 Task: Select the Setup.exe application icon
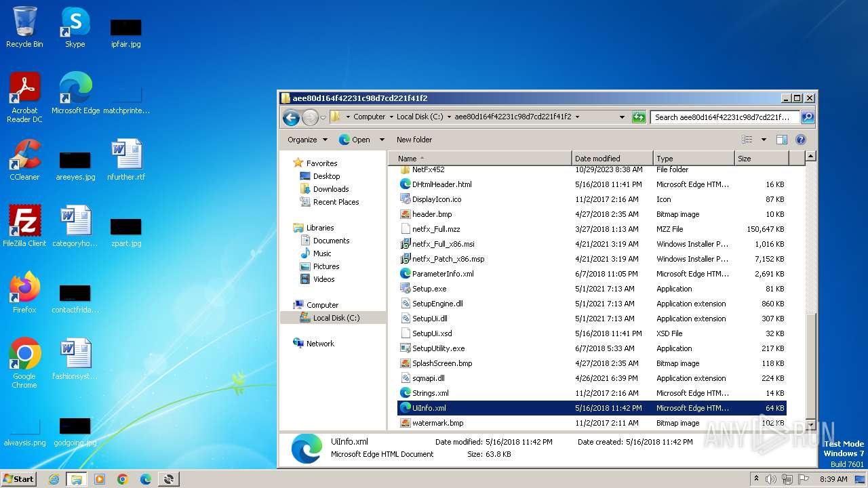[406, 289]
